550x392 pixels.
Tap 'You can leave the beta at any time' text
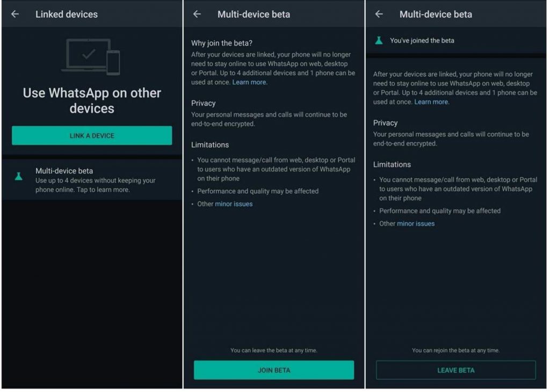pyautogui.click(x=274, y=350)
